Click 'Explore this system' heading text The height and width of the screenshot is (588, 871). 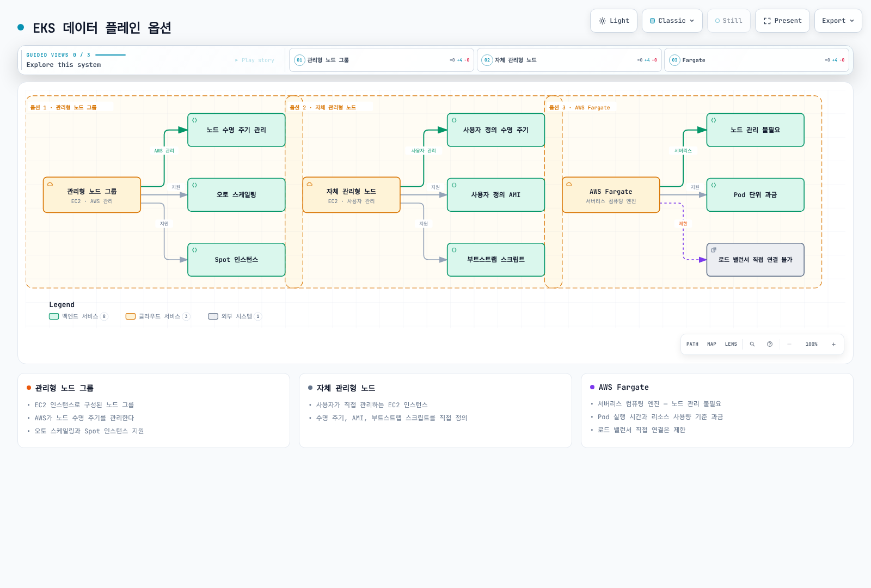click(64, 65)
